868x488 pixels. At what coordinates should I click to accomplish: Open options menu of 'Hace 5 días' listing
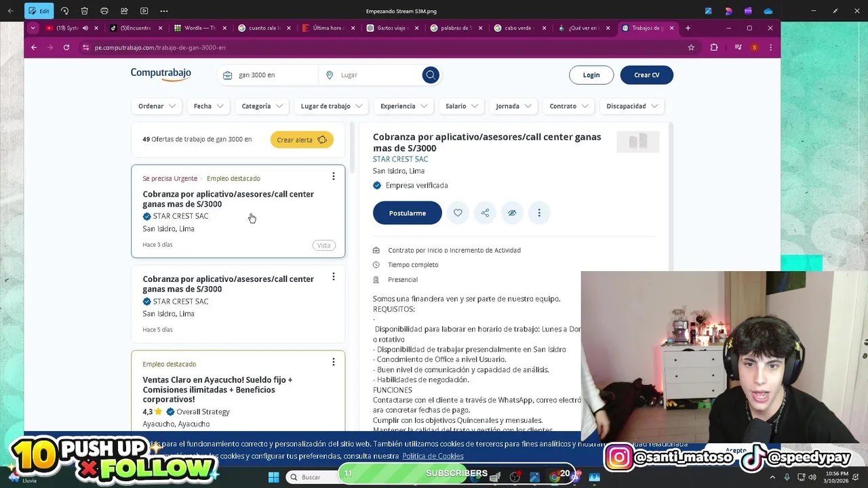click(333, 277)
